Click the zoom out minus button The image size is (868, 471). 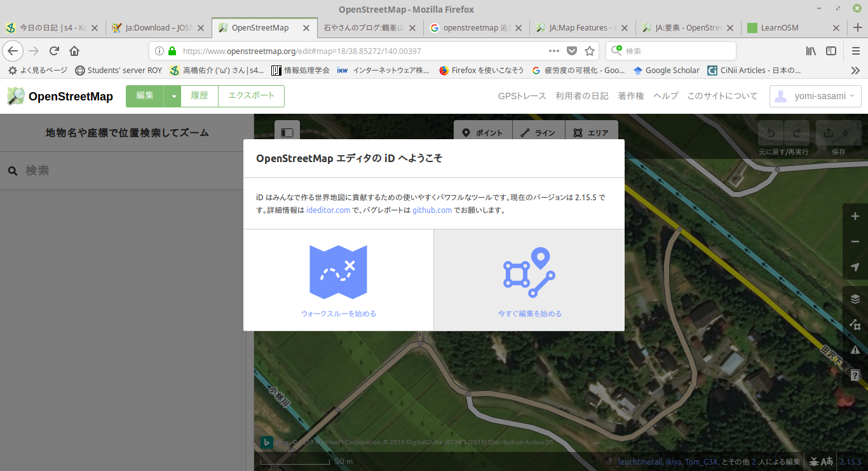(855, 242)
